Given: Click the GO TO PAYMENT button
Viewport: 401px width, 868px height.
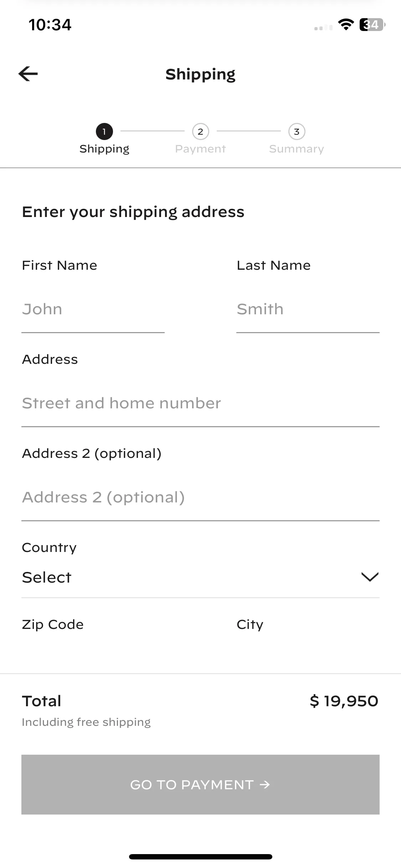Looking at the screenshot, I should pyautogui.click(x=200, y=785).
